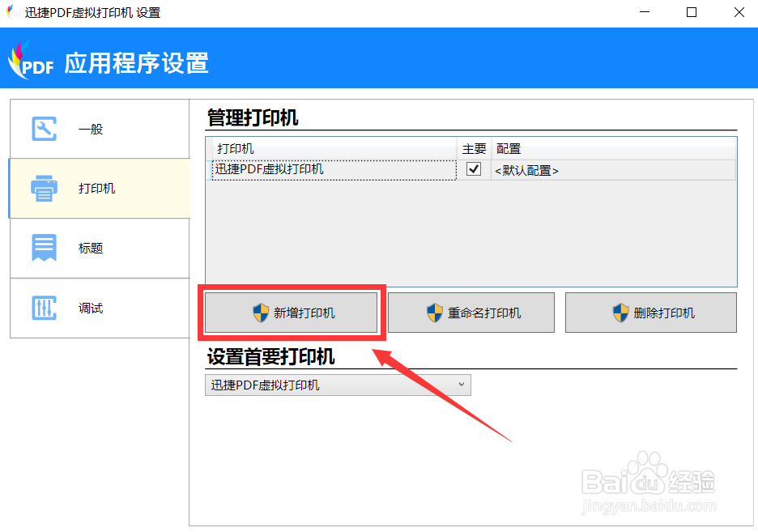
Task: Click the shield icon on 重命名打印机 button
Action: (435, 313)
